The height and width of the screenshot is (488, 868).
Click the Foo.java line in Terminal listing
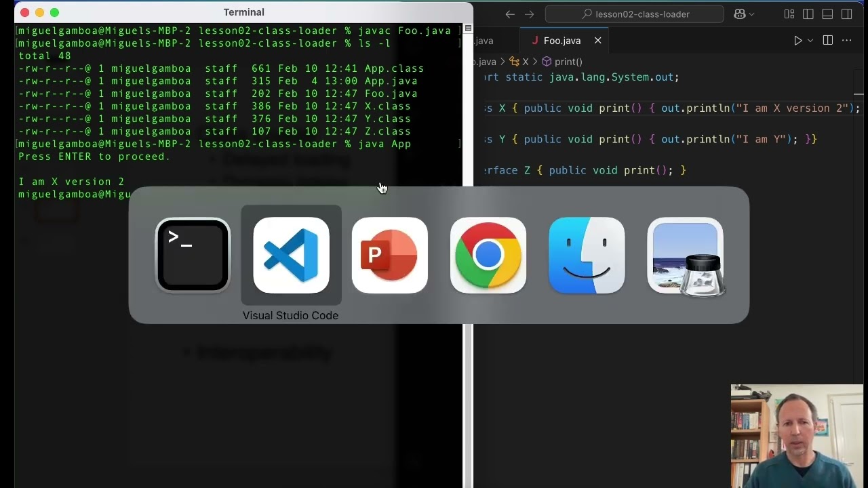click(218, 94)
